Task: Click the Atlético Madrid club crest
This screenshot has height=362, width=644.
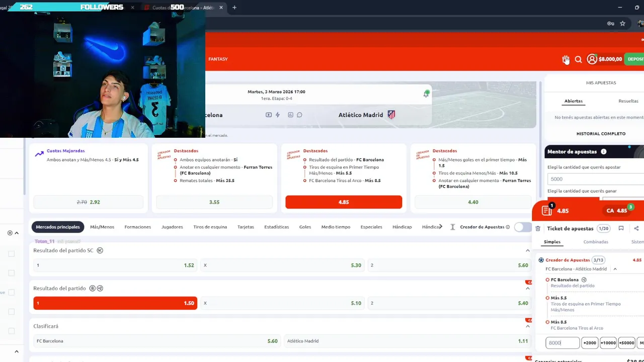Action: pos(391,115)
